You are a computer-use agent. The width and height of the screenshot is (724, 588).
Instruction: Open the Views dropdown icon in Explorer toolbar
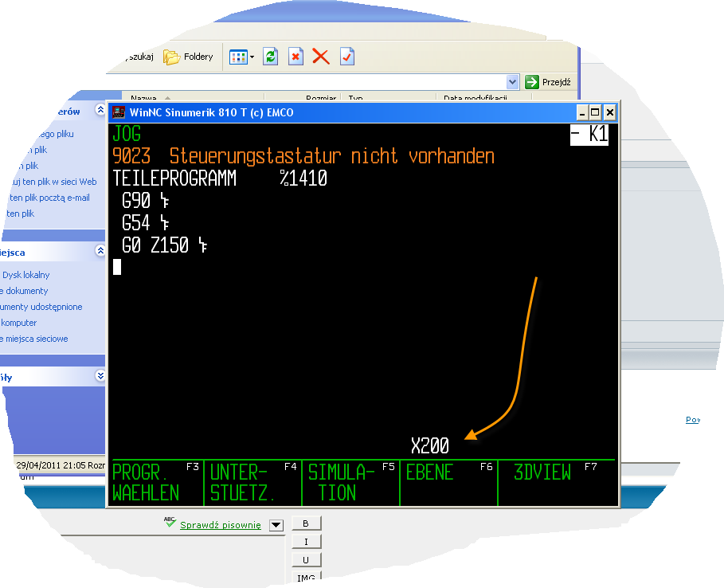[242, 57]
